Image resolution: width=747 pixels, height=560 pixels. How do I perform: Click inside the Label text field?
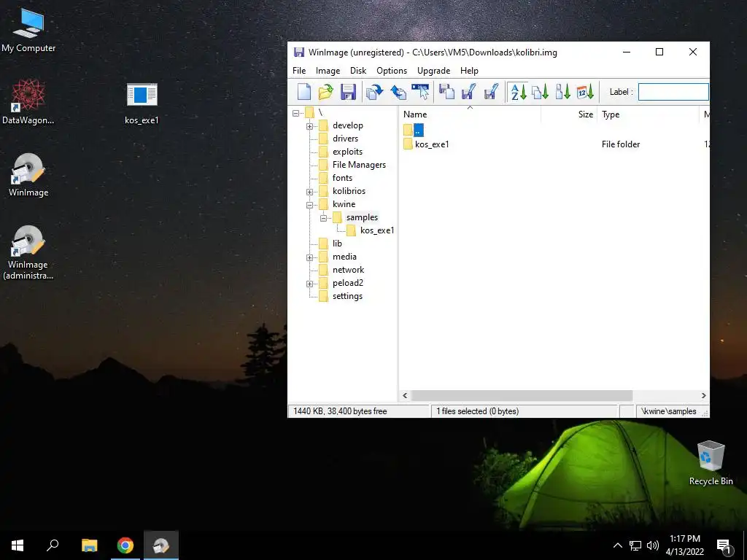(673, 92)
